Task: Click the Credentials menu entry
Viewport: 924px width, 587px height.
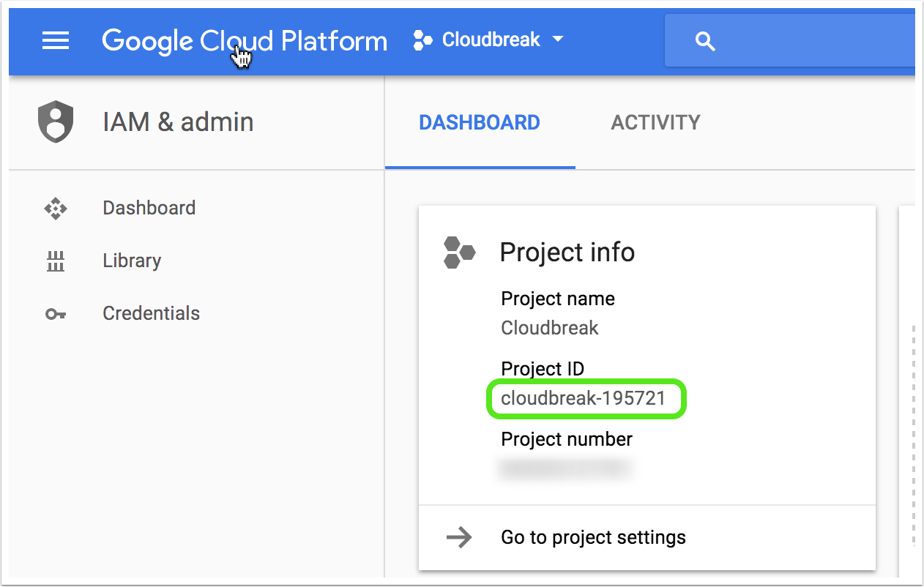Action: click(151, 313)
